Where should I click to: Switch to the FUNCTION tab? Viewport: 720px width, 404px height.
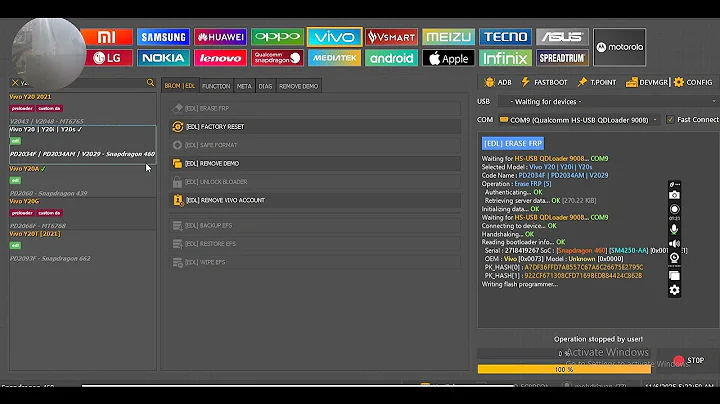216,86
